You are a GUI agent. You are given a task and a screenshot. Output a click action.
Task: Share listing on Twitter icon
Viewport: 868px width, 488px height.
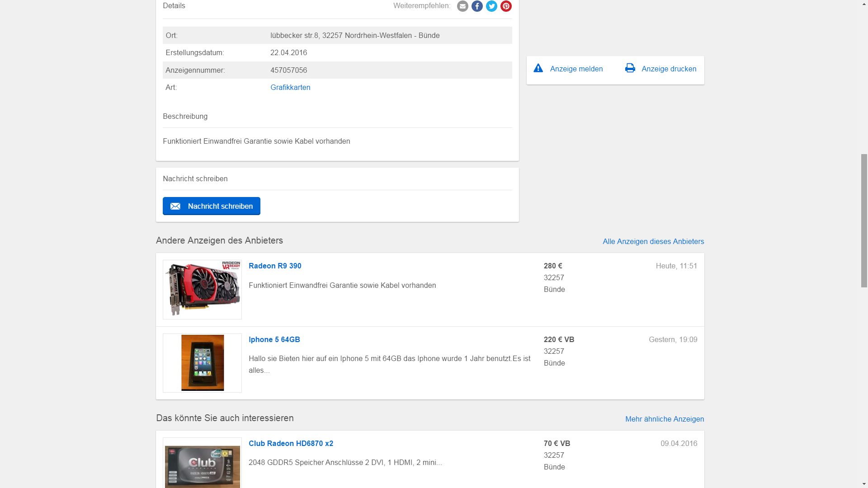[x=491, y=6]
